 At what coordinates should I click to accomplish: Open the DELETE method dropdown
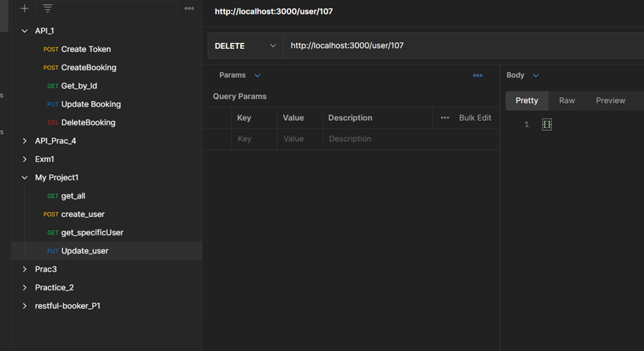245,46
